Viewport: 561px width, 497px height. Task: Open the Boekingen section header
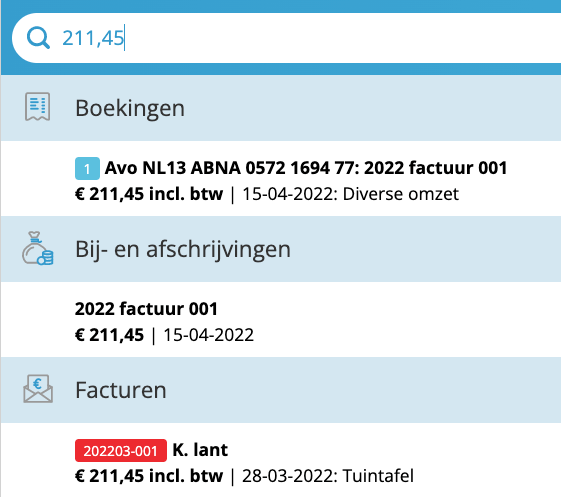[x=281, y=108]
